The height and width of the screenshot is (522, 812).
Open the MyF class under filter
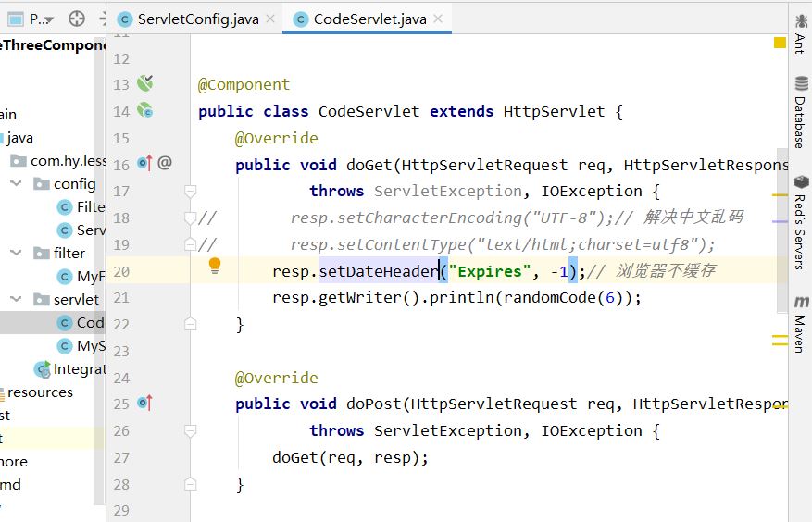pyautogui.click(x=81, y=276)
